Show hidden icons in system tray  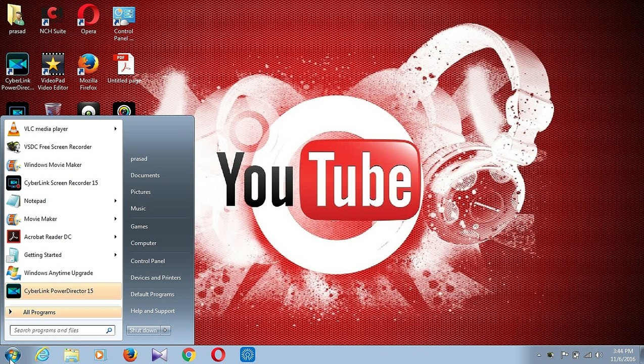coord(538,355)
